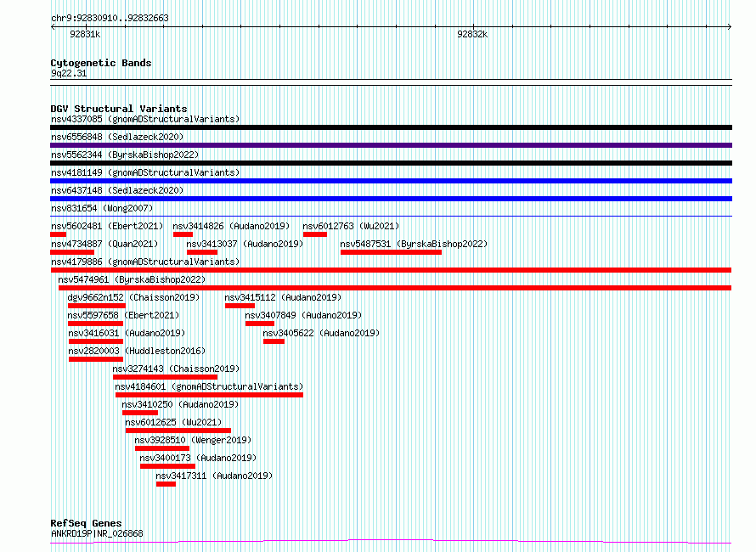Open nsv5487531 ByrskaBishop2022 variant
Viewport: 756px width, 552px height.
(x=414, y=244)
